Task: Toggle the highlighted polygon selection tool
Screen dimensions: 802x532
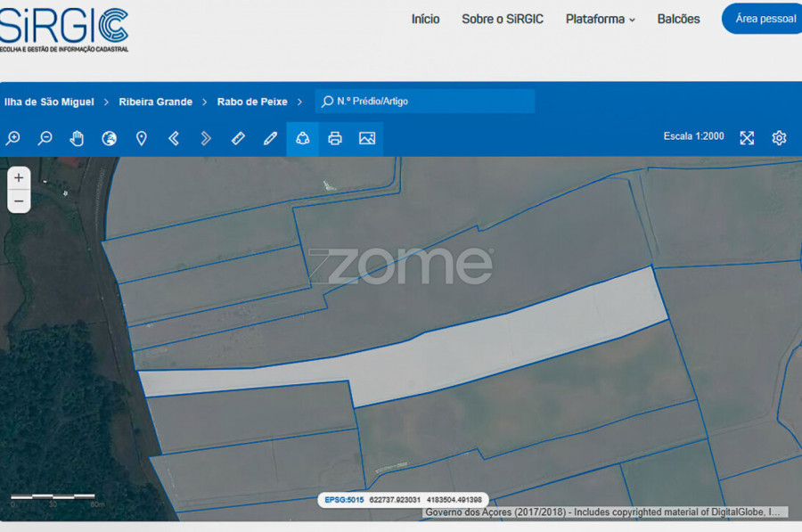Action: pos(302,138)
